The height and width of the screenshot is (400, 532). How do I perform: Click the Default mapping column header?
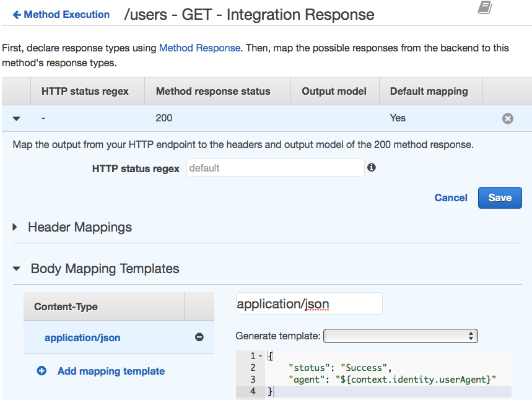click(429, 91)
